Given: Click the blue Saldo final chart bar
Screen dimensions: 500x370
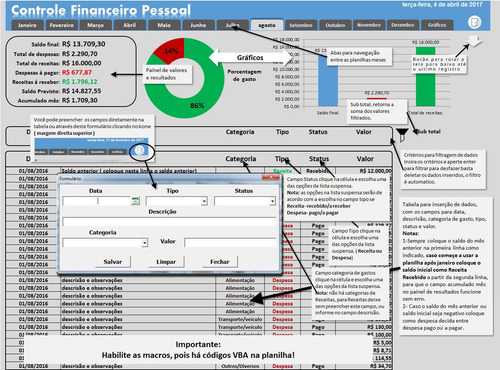Looking at the screenshot, I should (328, 81).
